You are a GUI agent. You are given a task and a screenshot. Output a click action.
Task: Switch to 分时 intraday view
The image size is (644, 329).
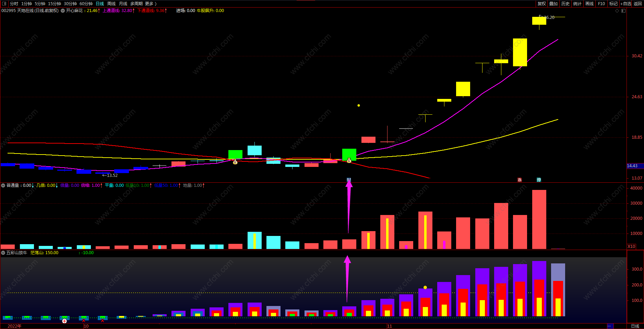14,4
